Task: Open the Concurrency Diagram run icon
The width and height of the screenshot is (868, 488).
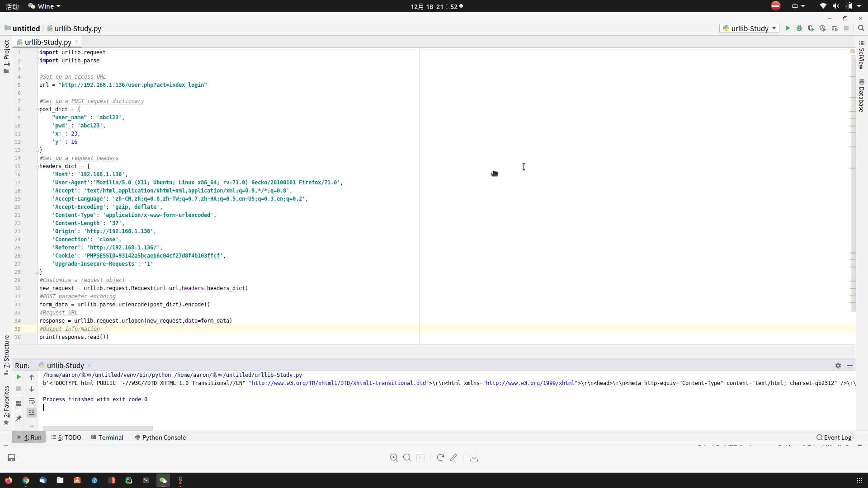Action: (835, 28)
